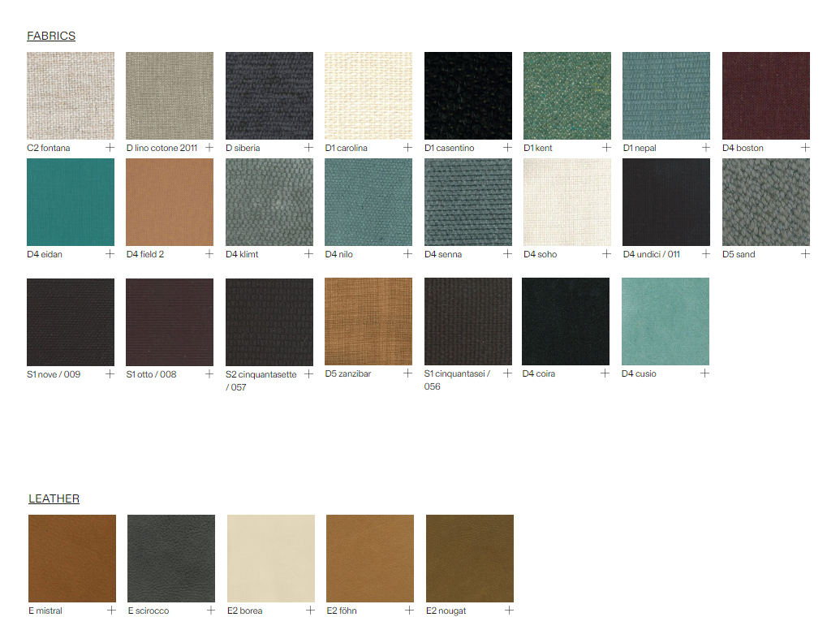
Task: Select the D1 casentino black fabric swatch
Action: click(468, 96)
